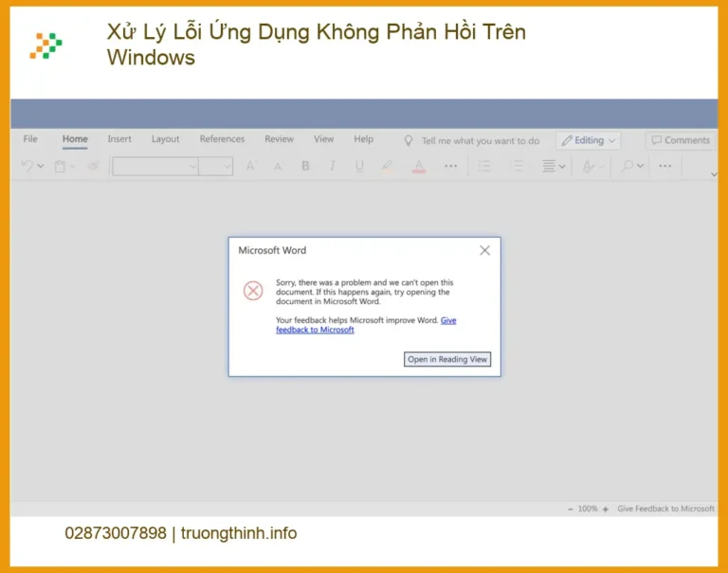728x573 pixels.
Task: Switch to the View tab
Action: pyautogui.click(x=323, y=138)
